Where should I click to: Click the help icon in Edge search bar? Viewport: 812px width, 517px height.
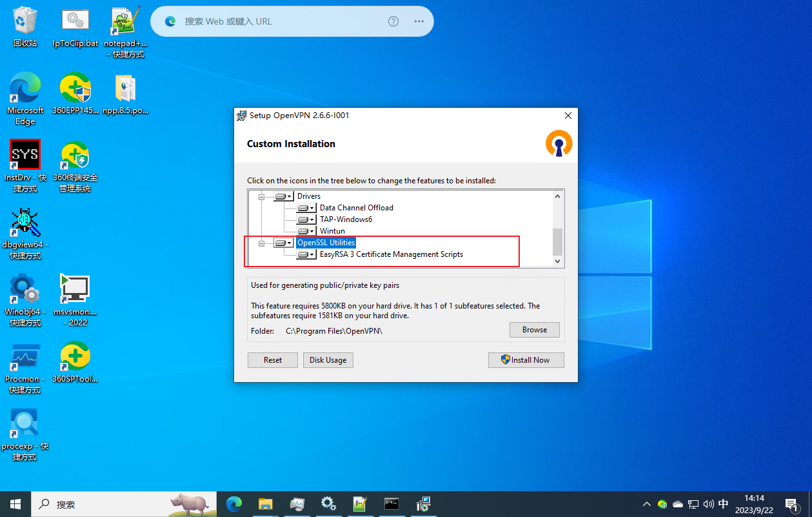coord(393,21)
